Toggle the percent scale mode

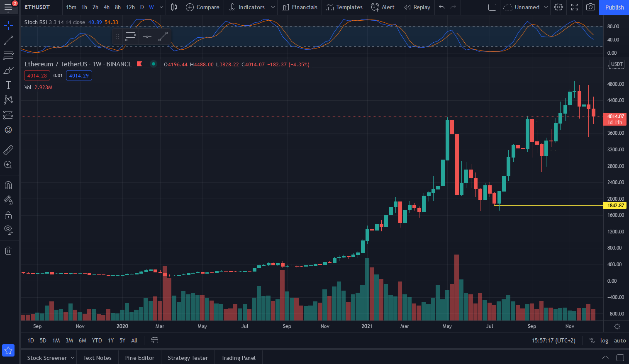coord(592,340)
